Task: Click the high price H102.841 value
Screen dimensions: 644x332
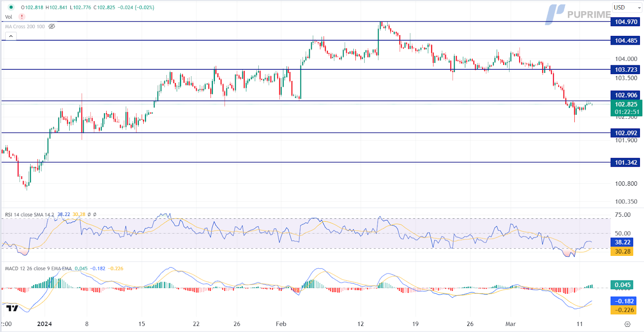Action: 56,7
